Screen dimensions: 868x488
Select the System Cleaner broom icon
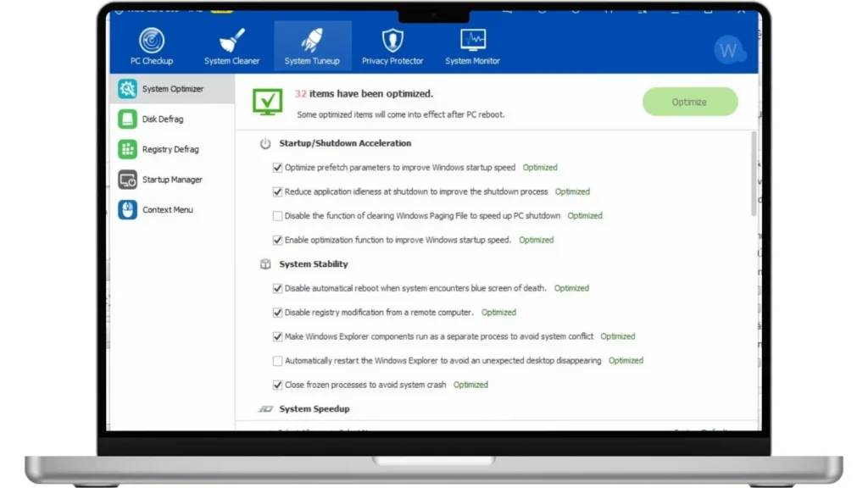click(x=231, y=40)
